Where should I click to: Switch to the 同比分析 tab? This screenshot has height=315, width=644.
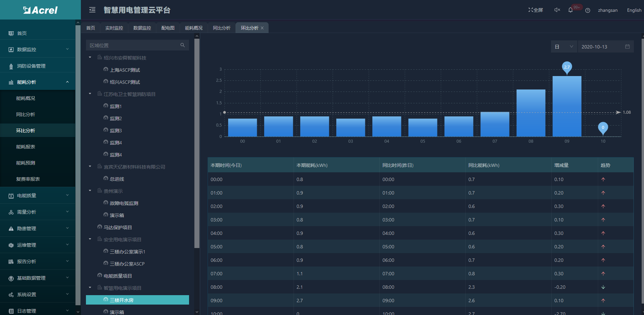tap(222, 28)
